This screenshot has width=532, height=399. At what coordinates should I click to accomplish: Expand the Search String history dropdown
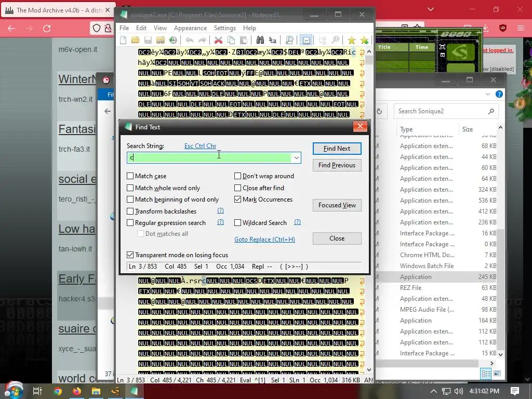click(296, 158)
